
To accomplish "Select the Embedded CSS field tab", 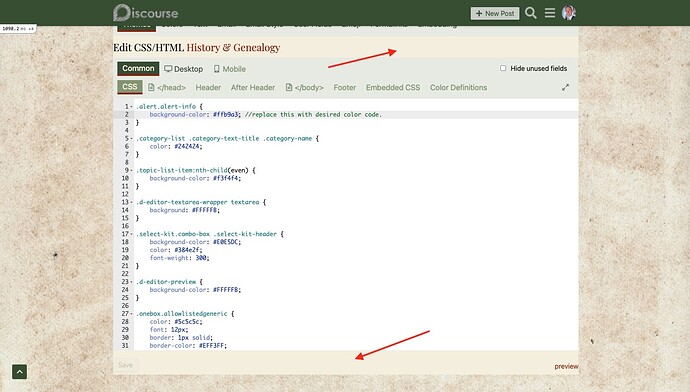I will pyautogui.click(x=393, y=88).
